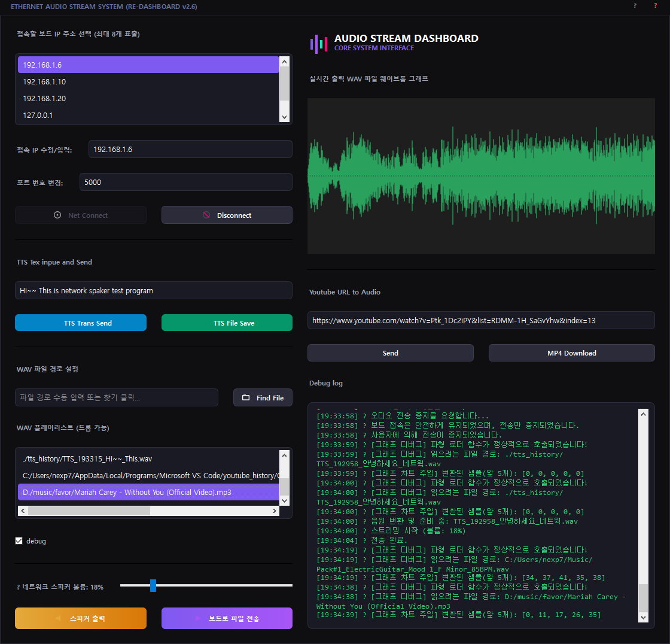Screen dimensions: 670x644
Task: Click the playlist horizontal scroll left arrow
Action: point(23,511)
